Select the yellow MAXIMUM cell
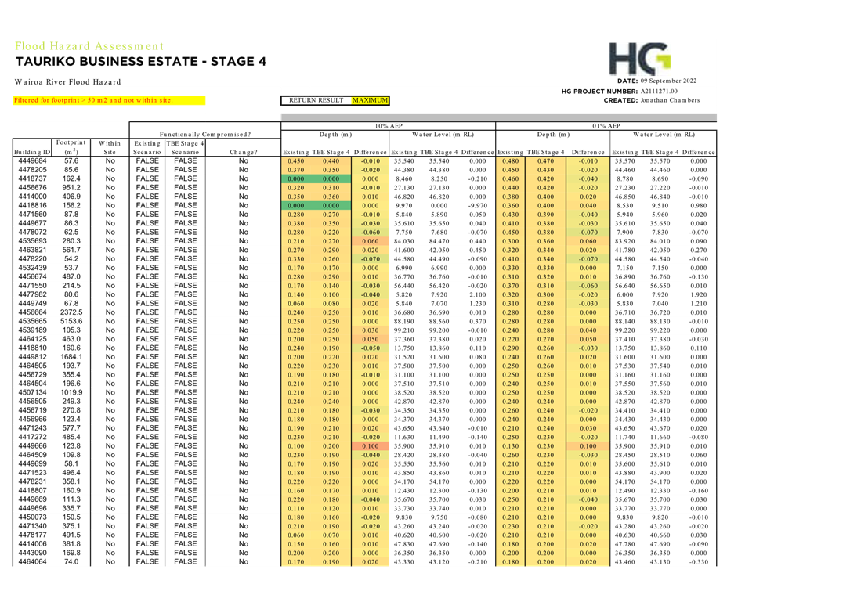868x613 pixels. (370, 100)
